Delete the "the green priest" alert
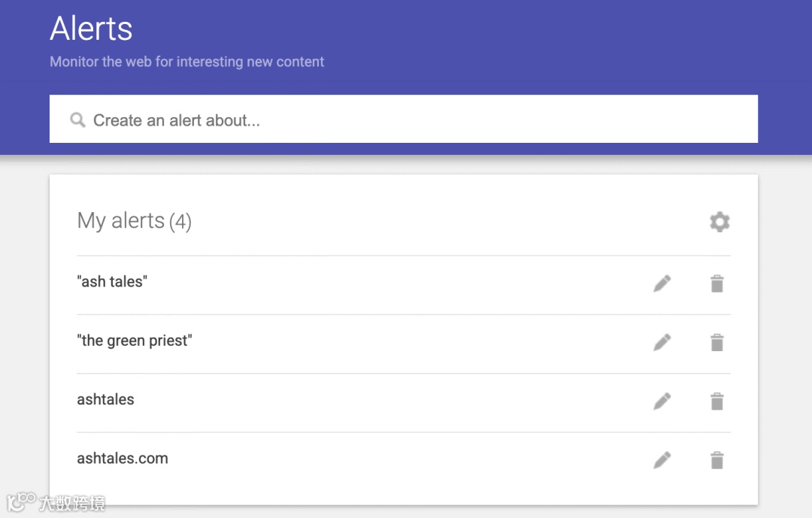The height and width of the screenshot is (518, 812). coord(717,342)
